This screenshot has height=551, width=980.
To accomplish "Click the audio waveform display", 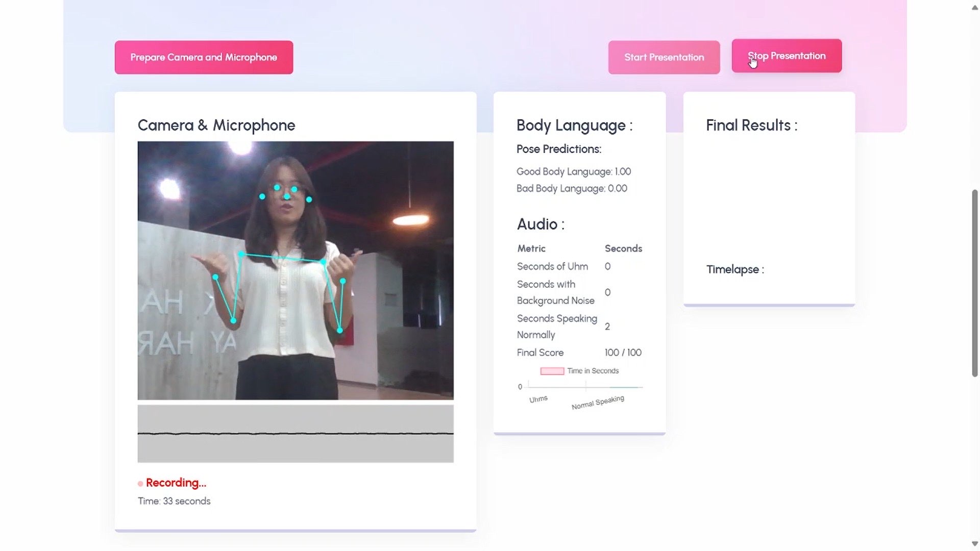I will click(295, 434).
